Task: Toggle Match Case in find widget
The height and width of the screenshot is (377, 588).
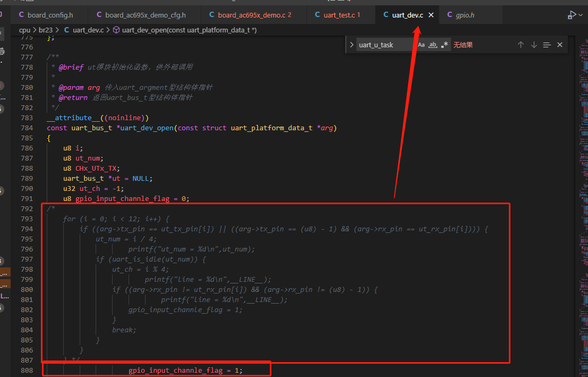Action: coord(421,45)
